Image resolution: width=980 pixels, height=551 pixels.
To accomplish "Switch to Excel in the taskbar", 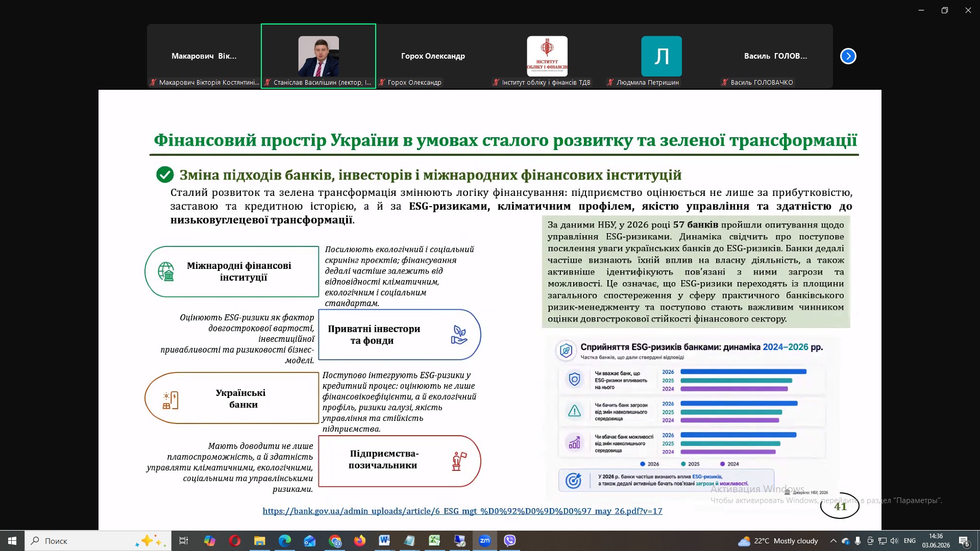I will [x=434, y=541].
